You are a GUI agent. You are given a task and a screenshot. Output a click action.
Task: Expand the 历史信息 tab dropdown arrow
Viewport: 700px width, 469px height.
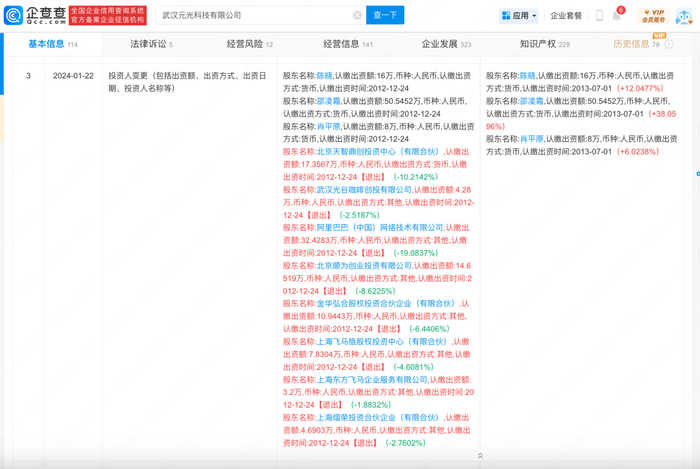pyautogui.click(x=667, y=44)
